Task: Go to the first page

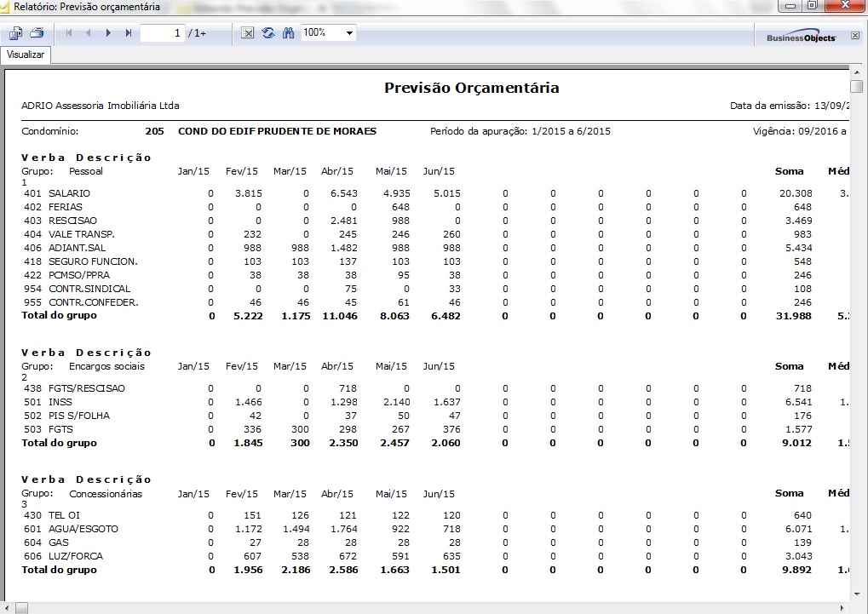Action: (x=69, y=33)
